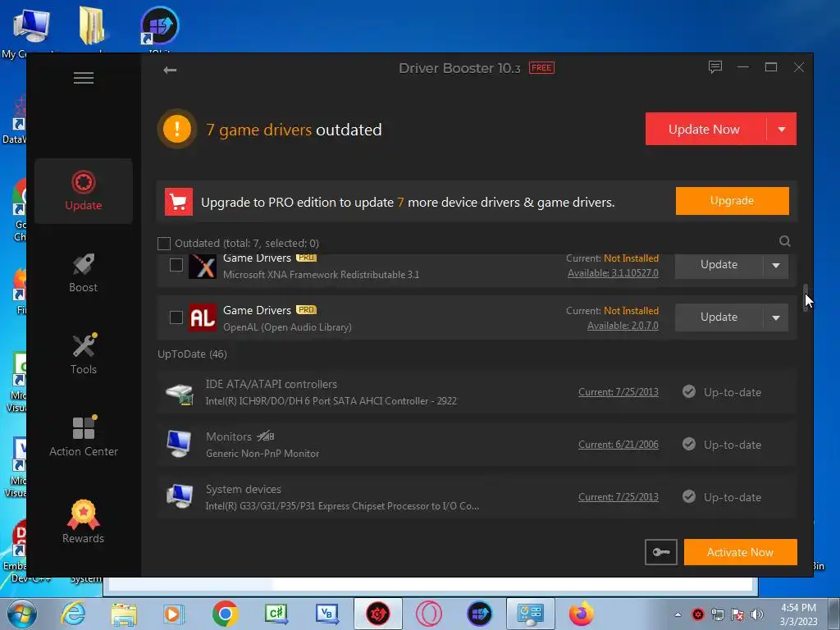Image resolution: width=840 pixels, height=630 pixels.
Task: Go to the Action Center tab
Action: 83,437
